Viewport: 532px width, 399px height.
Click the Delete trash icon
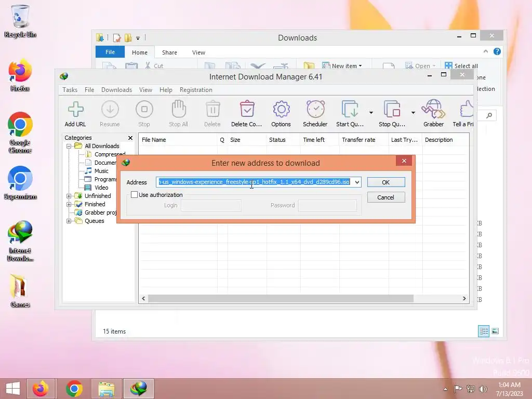coord(212,109)
